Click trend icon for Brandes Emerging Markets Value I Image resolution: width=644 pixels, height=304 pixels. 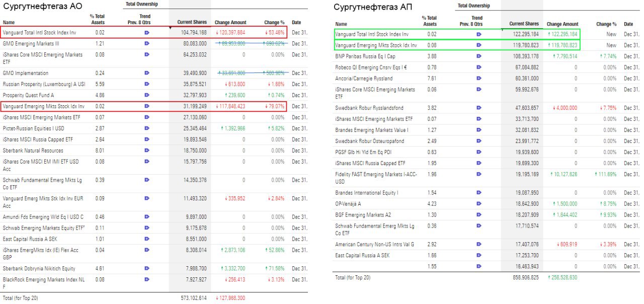click(478, 130)
